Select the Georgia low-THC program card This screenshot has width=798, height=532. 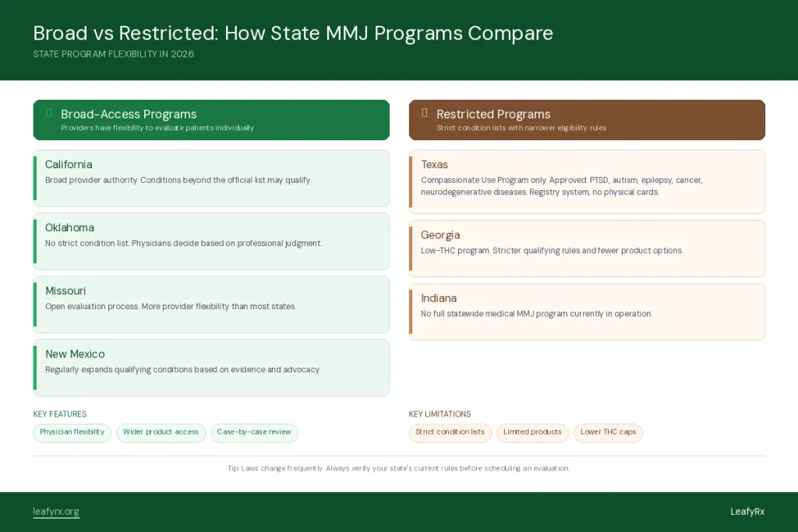(x=587, y=248)
